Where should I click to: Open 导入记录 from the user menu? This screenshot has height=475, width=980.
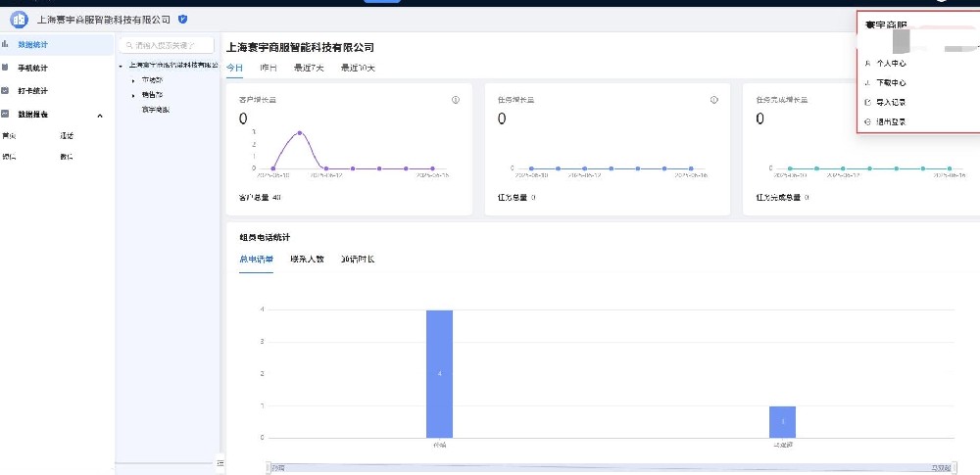tap(891, 102)
